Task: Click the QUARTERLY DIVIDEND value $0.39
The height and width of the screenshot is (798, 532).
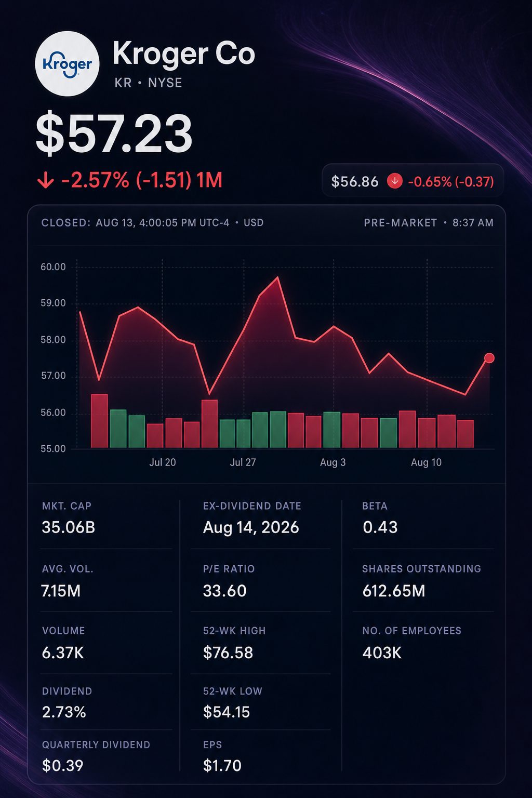Action: (x=62, y=766)
